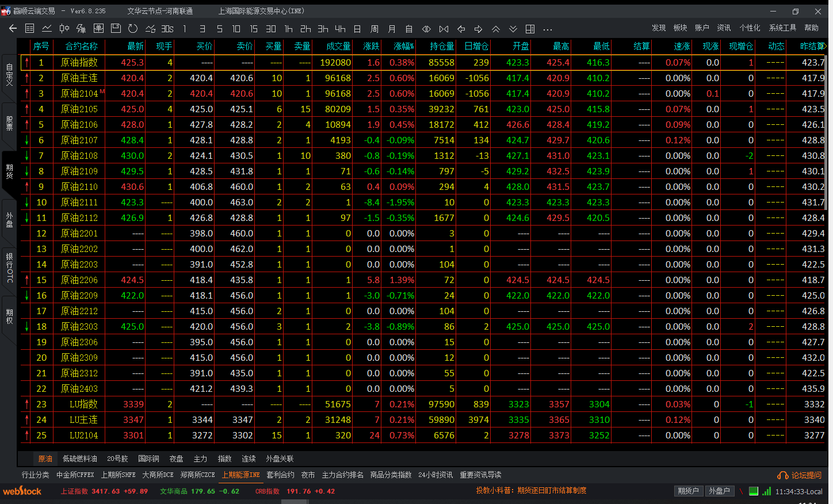
Task: Switch to the 期权 side tab
Action: click(x=9, y=316)
